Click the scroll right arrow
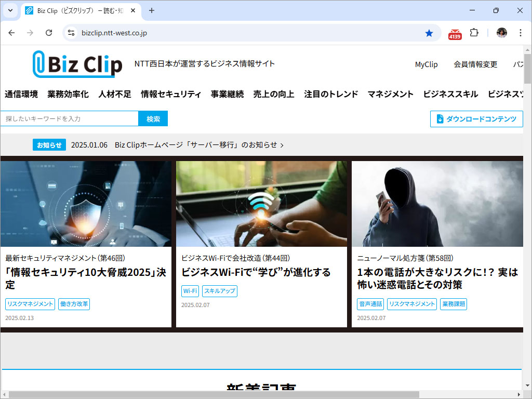 (519, 395)
